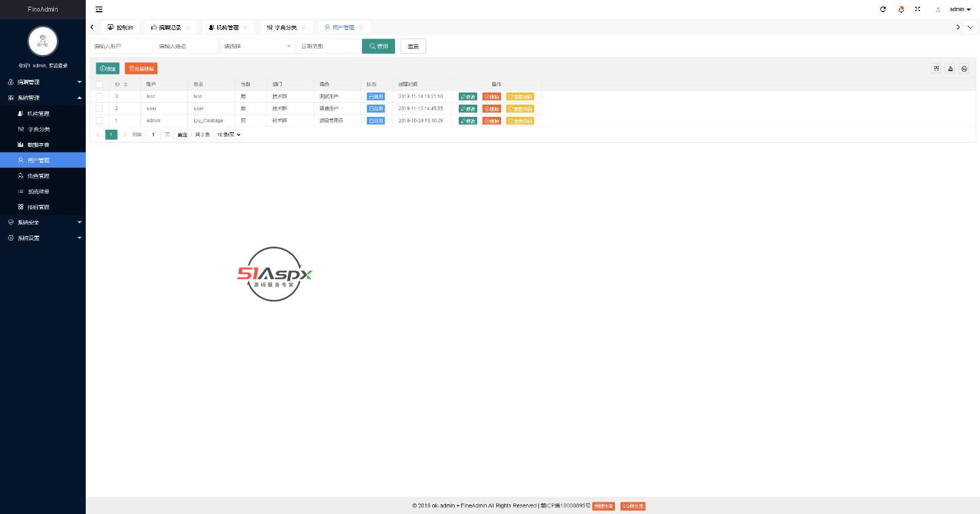
Task: Close the 用户管理 tab
Action: coord(361,28)
